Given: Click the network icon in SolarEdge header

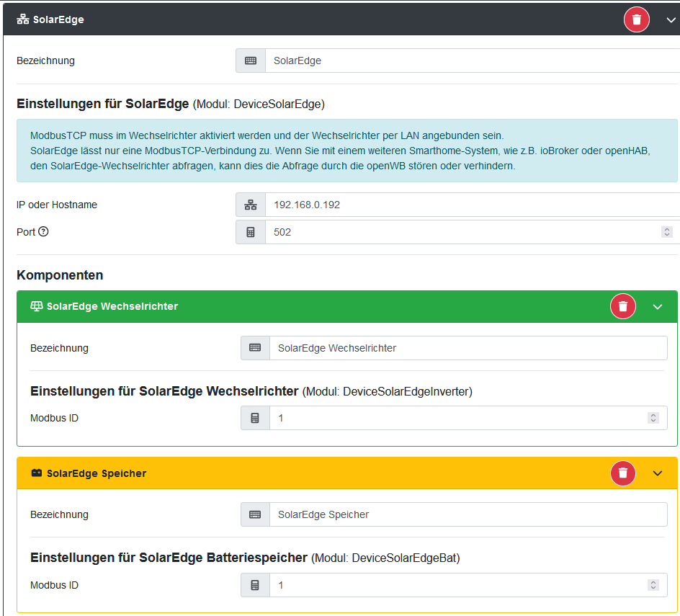Looking at the screenshot, I should click(x=23, y=19).
